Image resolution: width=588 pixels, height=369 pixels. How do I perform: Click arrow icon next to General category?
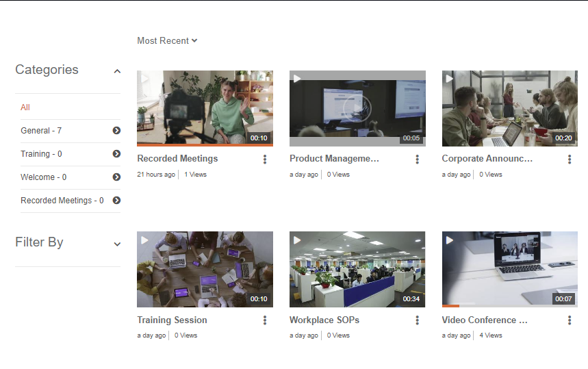click(x=116, y=131)
